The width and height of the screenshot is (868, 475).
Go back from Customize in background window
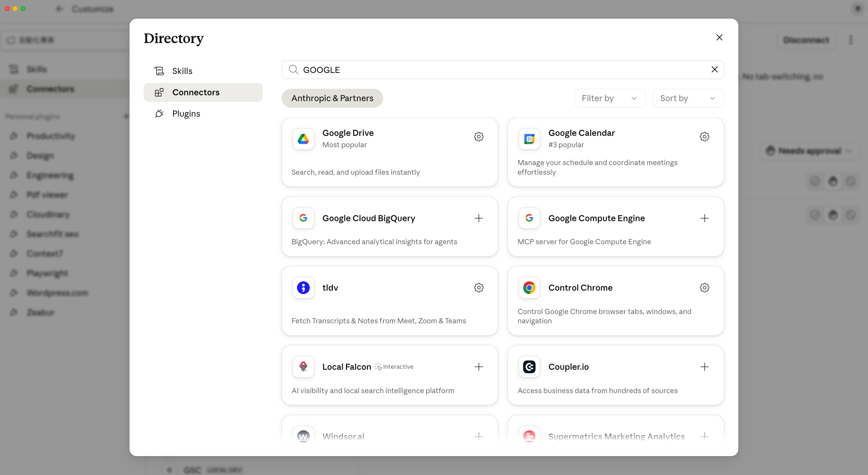[x=60, y=9]
